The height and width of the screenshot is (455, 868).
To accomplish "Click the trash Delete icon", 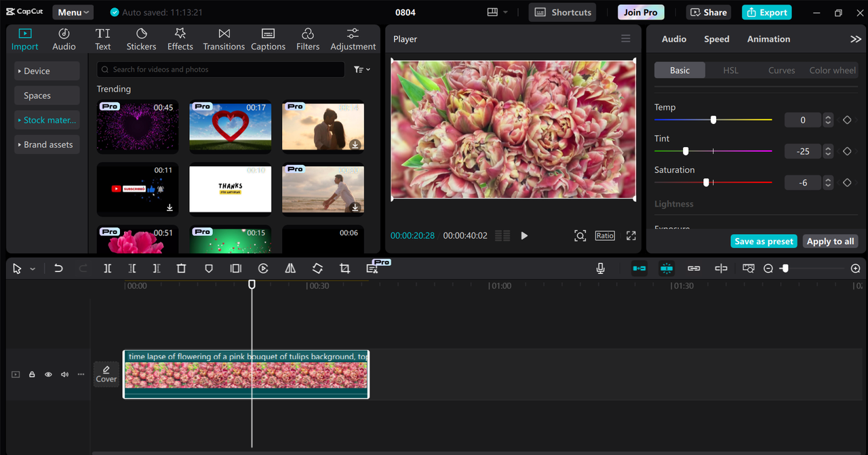I will pyautogui.click(x=181, y=269).
